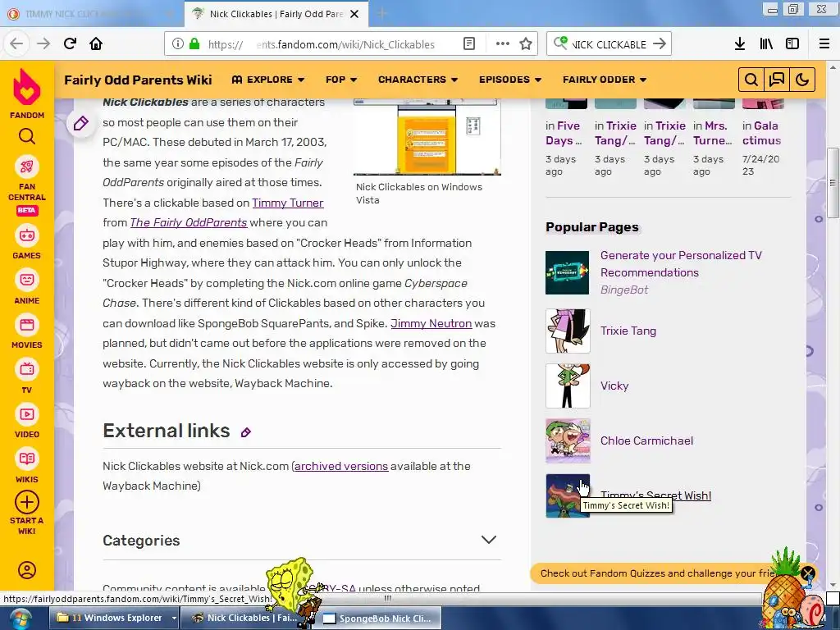This screenshot has width=840, height=630.
Task: Click the Chloe Carmichael thumbnail
Action: click(568, 441)
